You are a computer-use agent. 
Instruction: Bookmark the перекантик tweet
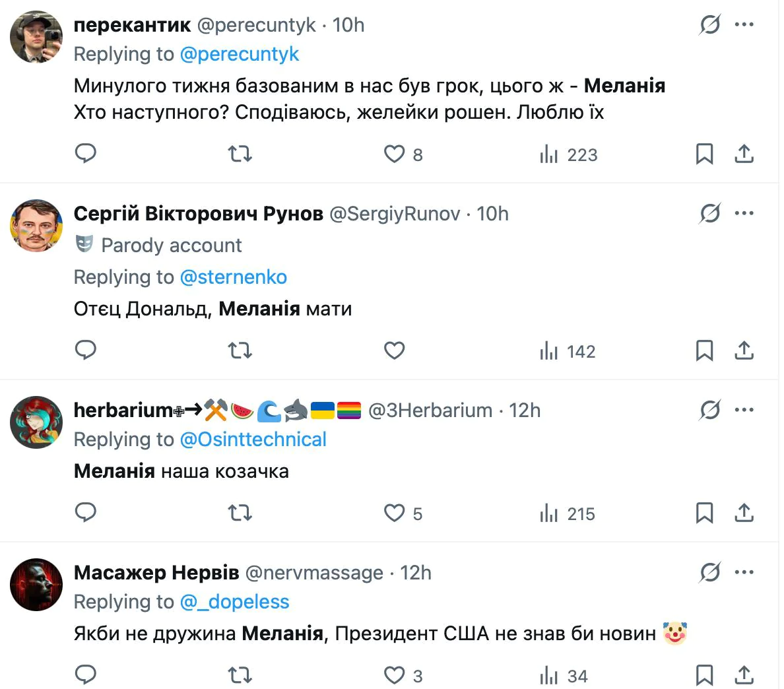coord(704,154)
